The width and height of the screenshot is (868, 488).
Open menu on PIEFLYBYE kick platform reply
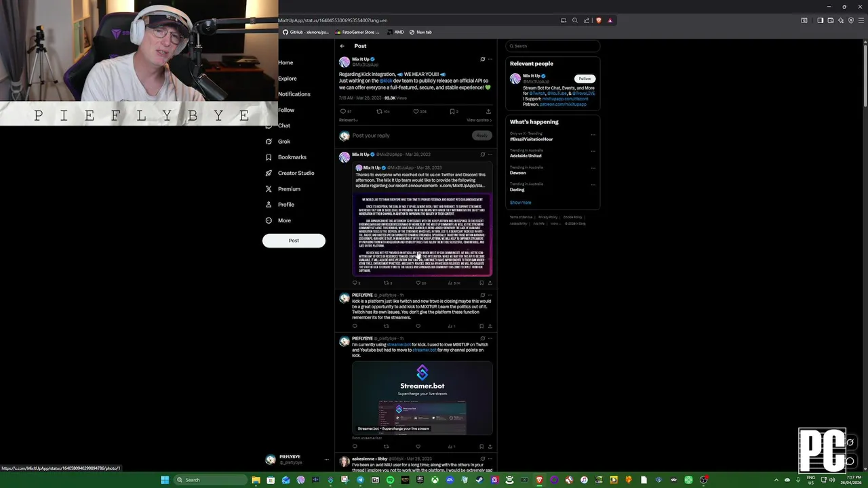coord(490,296)
